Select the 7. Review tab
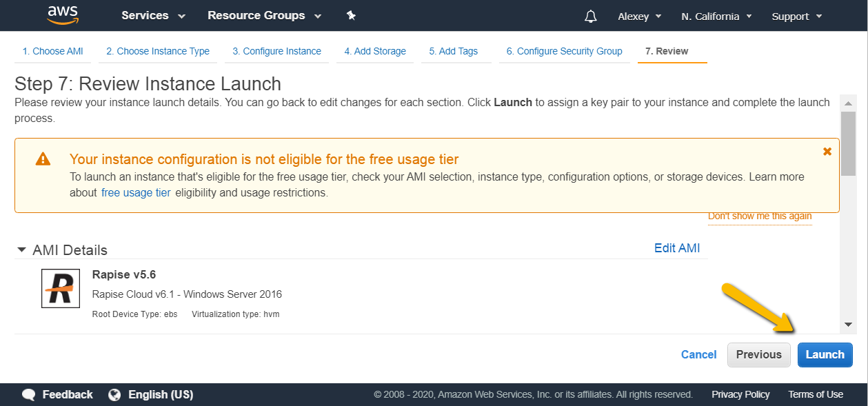868x406 pixels. tap(667, 51)
